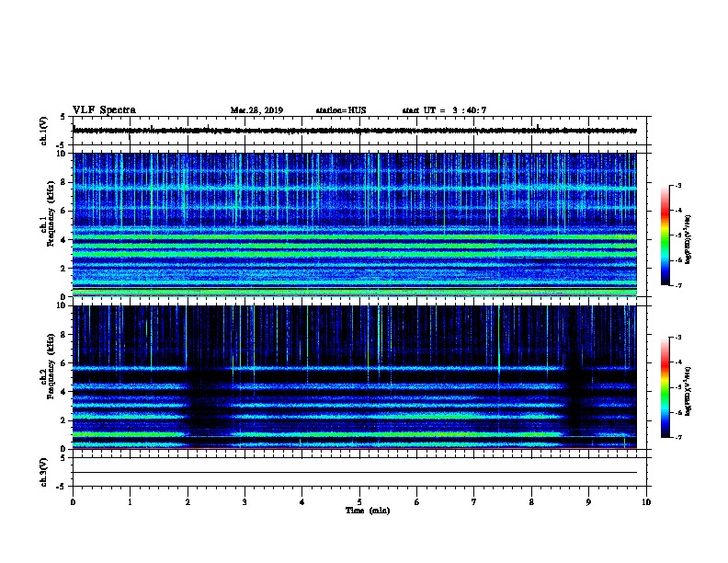Select the ch.2 "Frequency (kHz)" axis label
This screenshot has width=728, height=563.
[x=51, y=366]
